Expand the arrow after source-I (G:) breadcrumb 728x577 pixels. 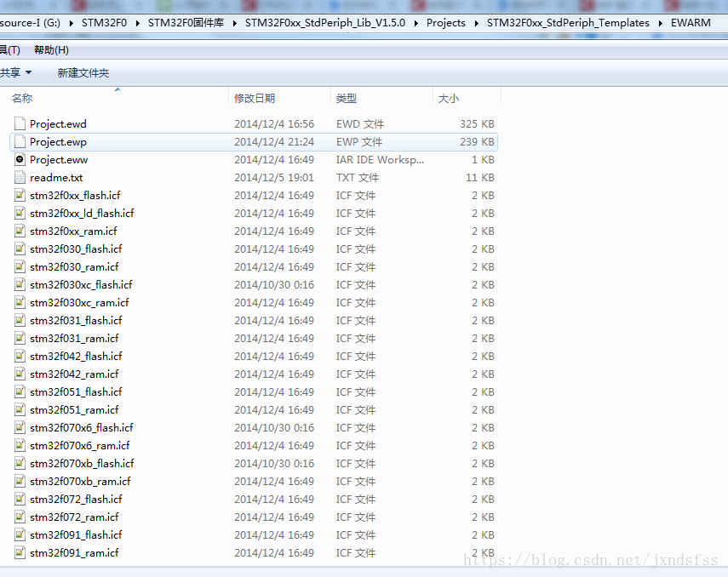coord(71,23)
